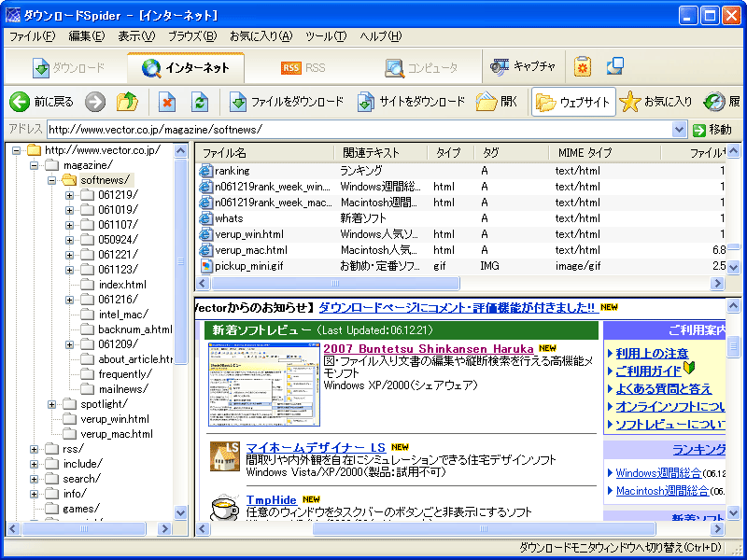747x560 pixels.
Task: Click the キャプチャ capture icon
Action: click(500, 66)
